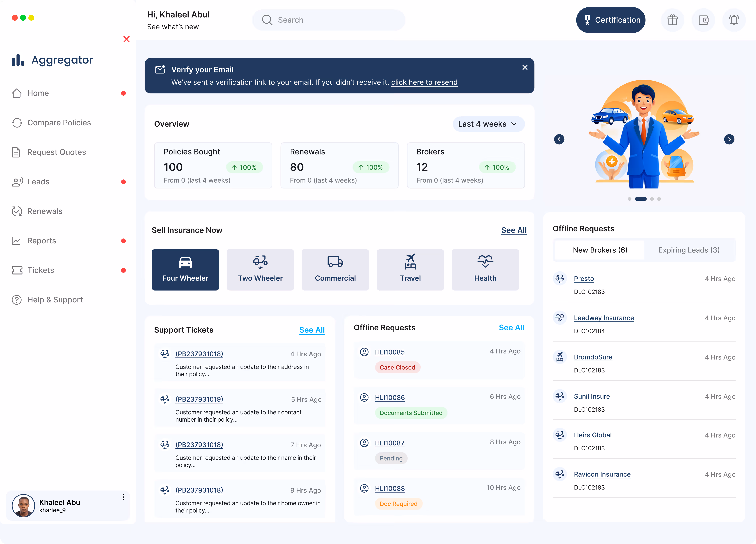Open request HLI10087
Screen dimensions: 756x544
[x=390, y=443]
